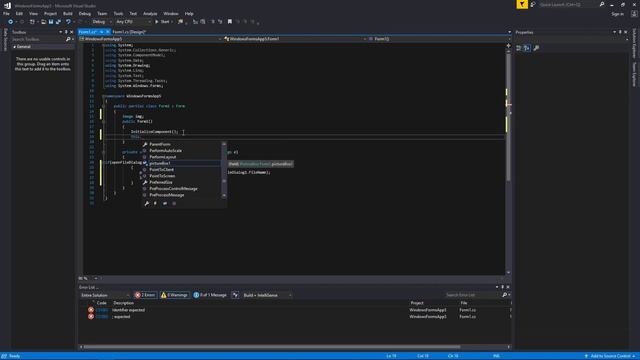Open the View menu
Screen dimensions: 640x360
33,13
